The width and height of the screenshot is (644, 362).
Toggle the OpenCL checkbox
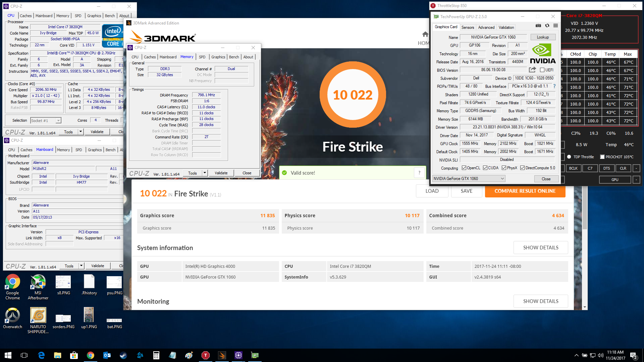point(464,168)
